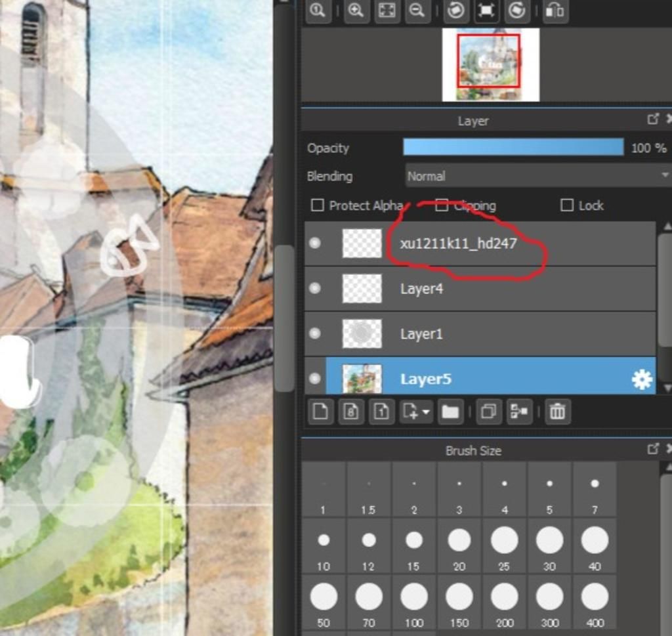Viewport: 672px width, 636px height.
Task: Reset canvas rotation with the navigator icon
Action: coord(486,10)
